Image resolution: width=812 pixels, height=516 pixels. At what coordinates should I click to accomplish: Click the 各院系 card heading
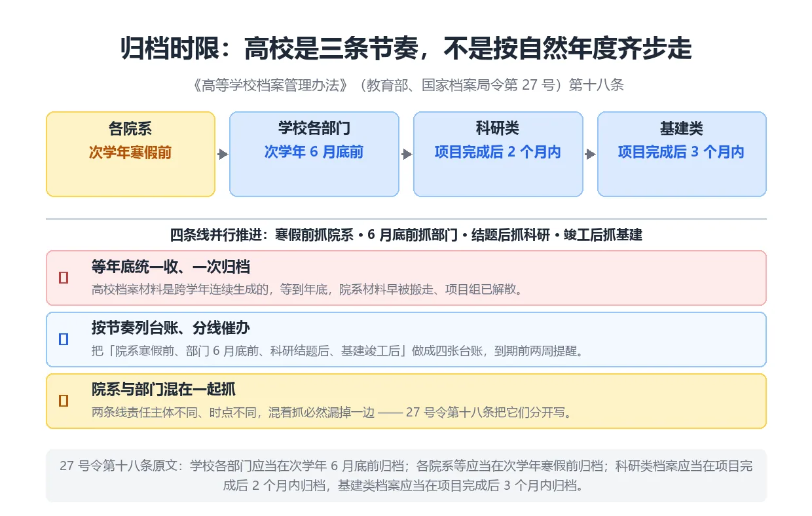(130, 129)
